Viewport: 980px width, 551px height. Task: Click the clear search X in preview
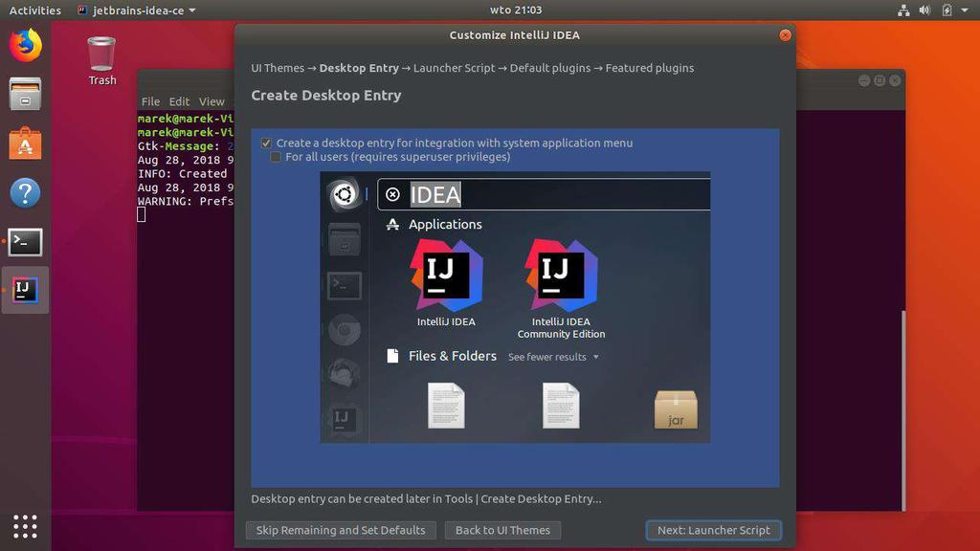click(x=392, y=194)
